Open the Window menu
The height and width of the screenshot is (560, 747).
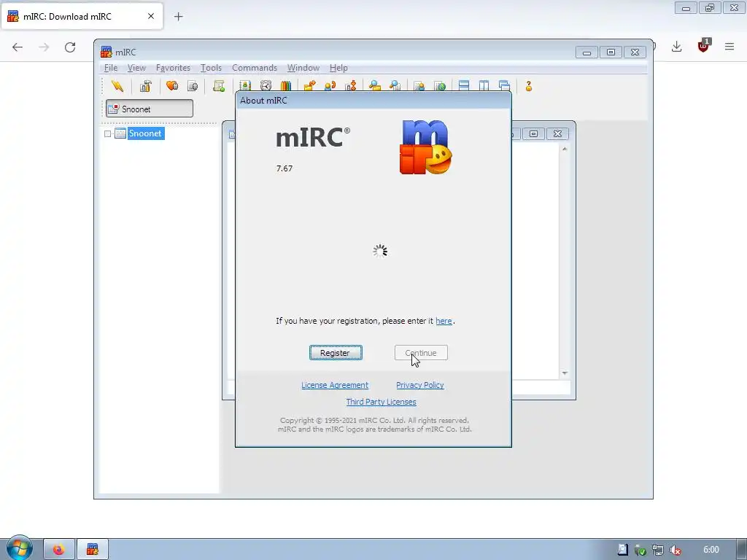[303, 68]
